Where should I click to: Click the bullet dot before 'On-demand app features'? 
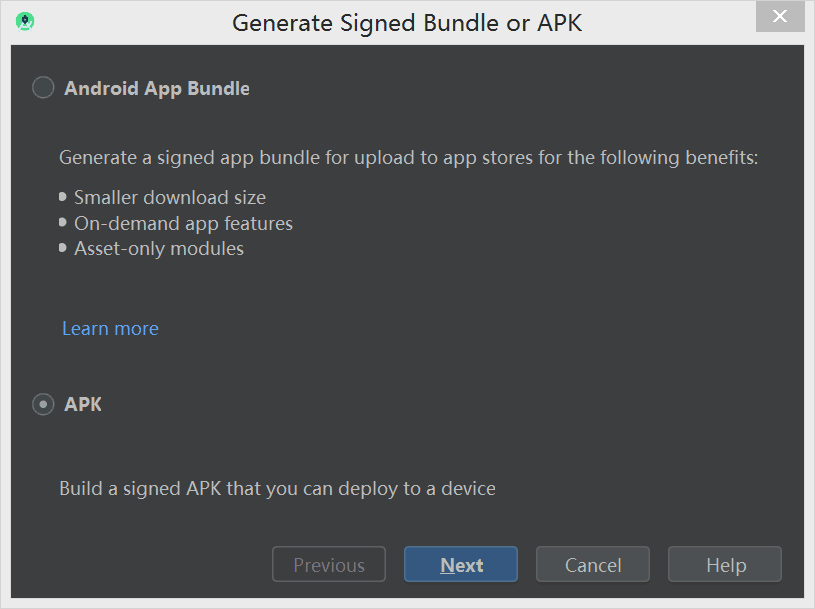64,222
